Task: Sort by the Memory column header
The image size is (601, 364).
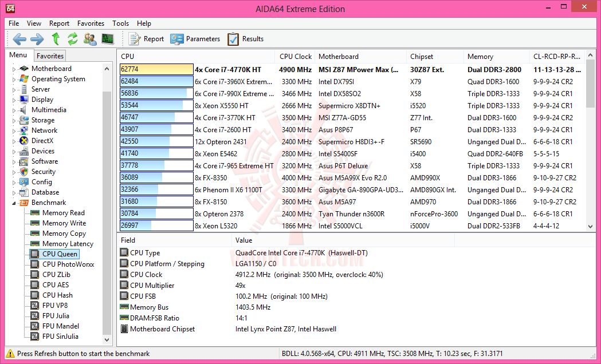Action: tap(497, 57)
